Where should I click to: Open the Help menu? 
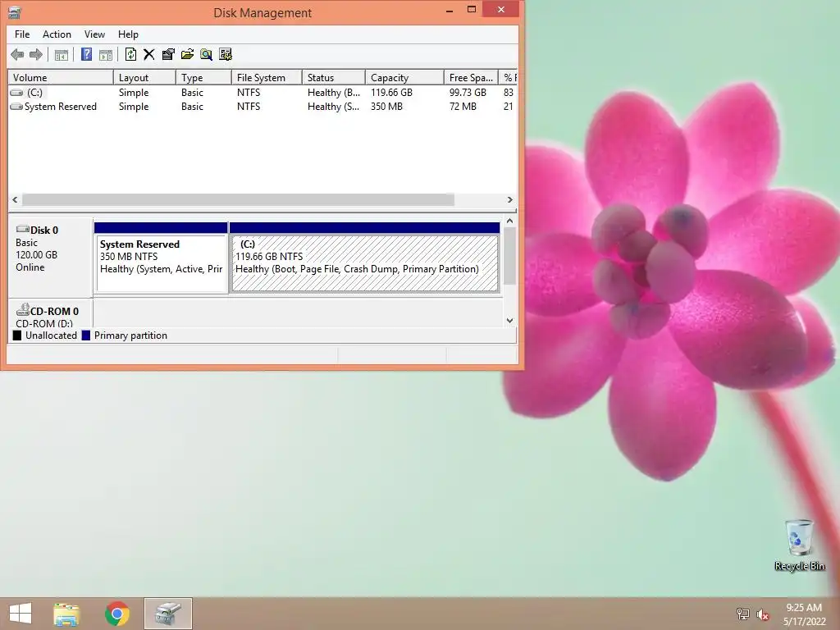128,34
